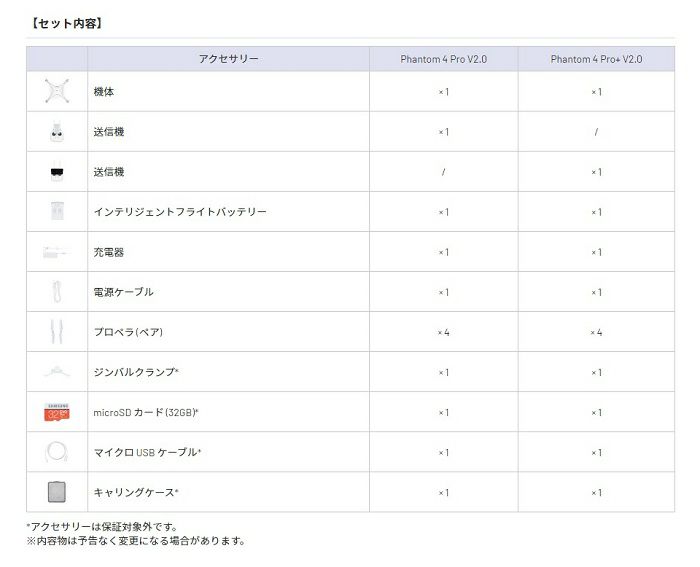Click the charger (充電器) icon

[x=56, y=252]
